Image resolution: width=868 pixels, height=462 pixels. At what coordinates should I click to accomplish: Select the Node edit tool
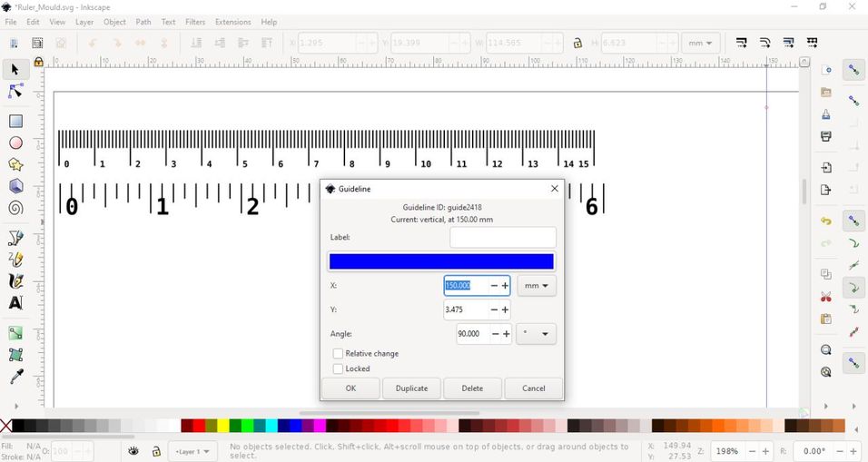coord(15,91)
